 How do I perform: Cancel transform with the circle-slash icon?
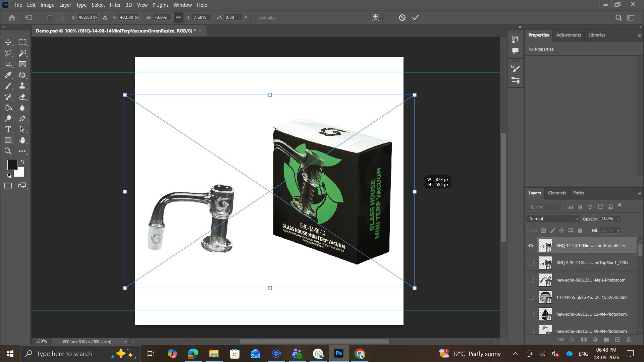coord(402,17)
